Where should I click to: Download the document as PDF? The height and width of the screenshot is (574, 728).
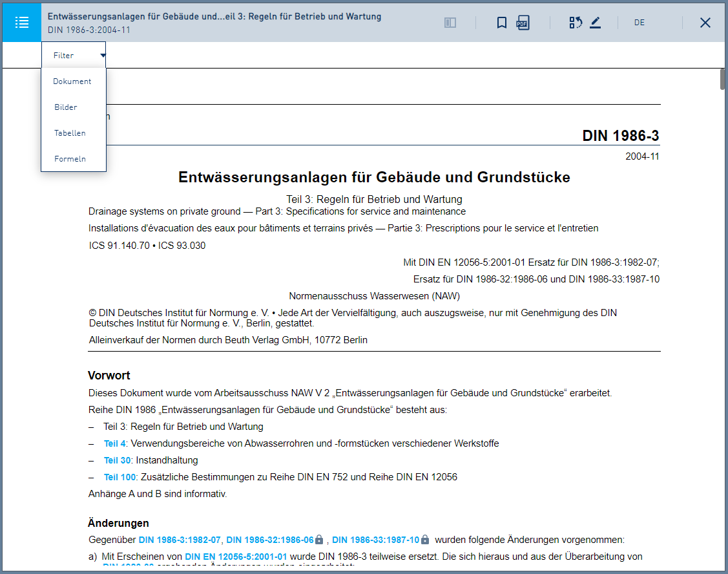(523, 23)
